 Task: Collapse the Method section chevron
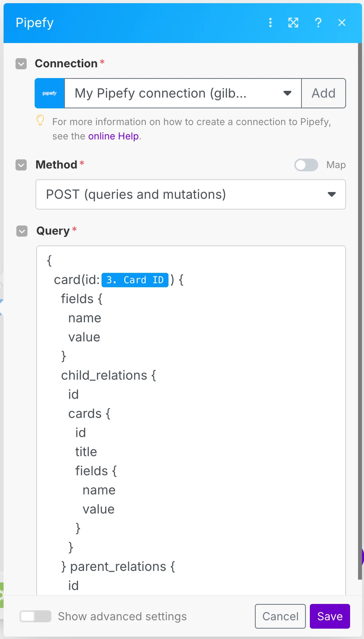coord(21,165)
